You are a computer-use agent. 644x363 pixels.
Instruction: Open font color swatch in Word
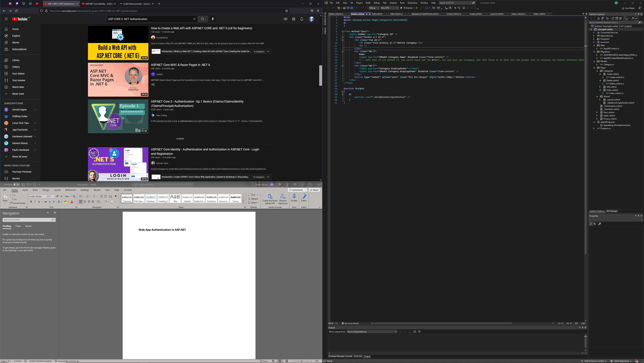click(x=72, y=201)
